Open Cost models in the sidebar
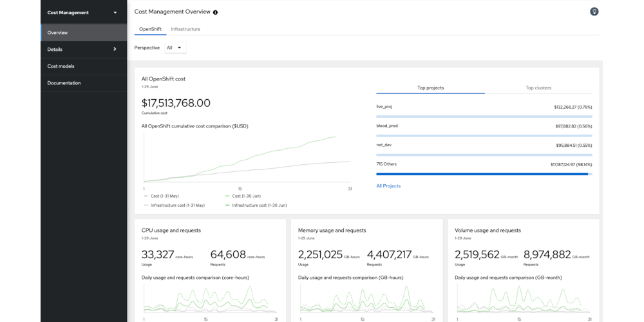Image resolution: width=644 pixels, height=322 pixels. click(61, 66)
